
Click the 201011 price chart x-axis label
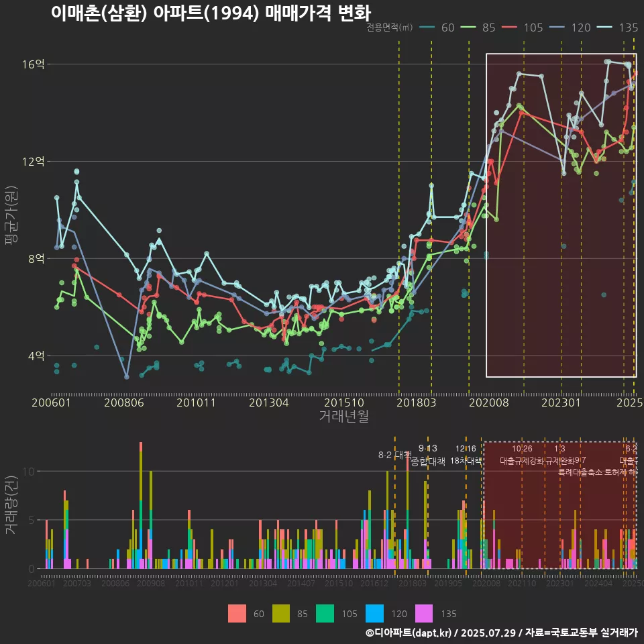click(x=196, y=402)
